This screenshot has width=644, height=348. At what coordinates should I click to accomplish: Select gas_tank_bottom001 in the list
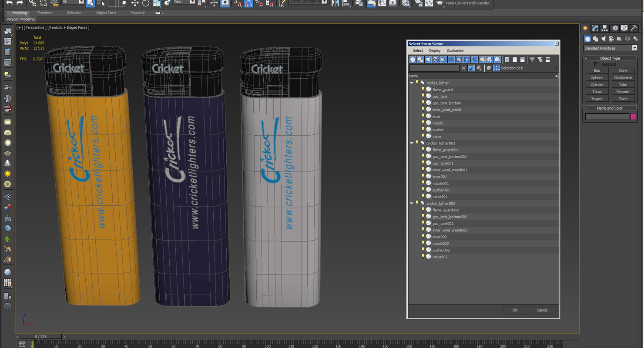tap(449, 157)
